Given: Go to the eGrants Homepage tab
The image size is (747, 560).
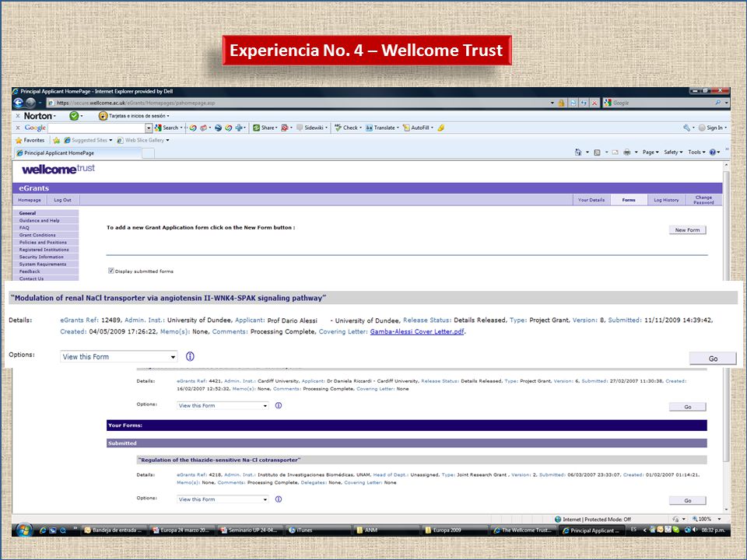Looking at the screenshot, I should point(30,200).
